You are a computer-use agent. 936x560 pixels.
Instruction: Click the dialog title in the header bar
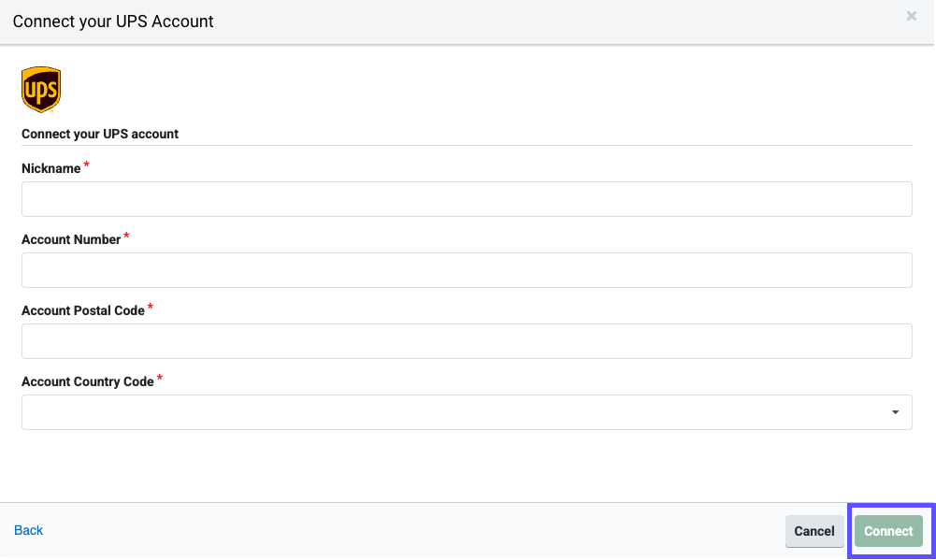tap(113, 21)
